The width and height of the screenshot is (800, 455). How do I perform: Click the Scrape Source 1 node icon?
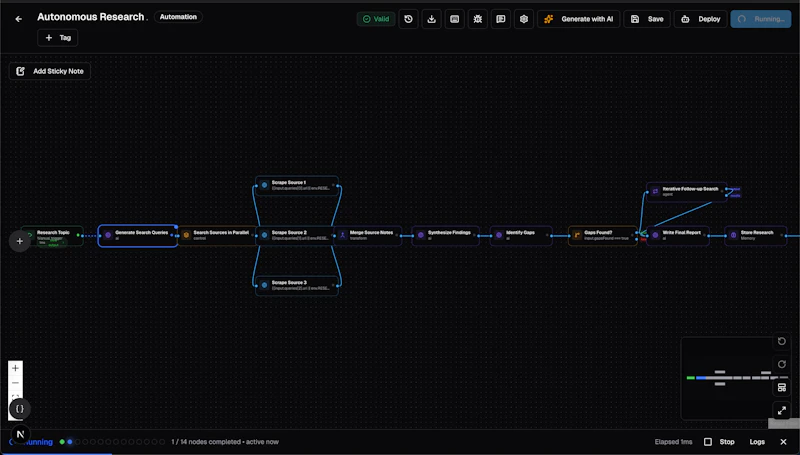click(264, 185)
